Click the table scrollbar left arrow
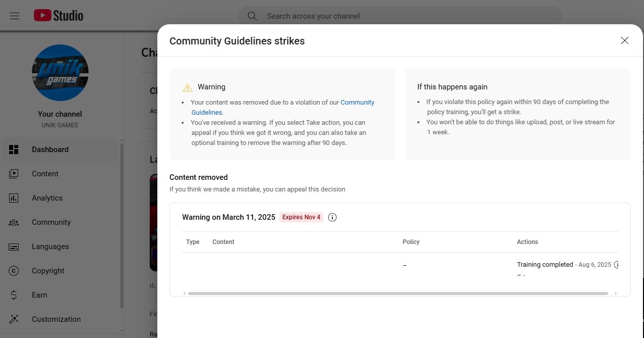 click(x=185, y=293)
